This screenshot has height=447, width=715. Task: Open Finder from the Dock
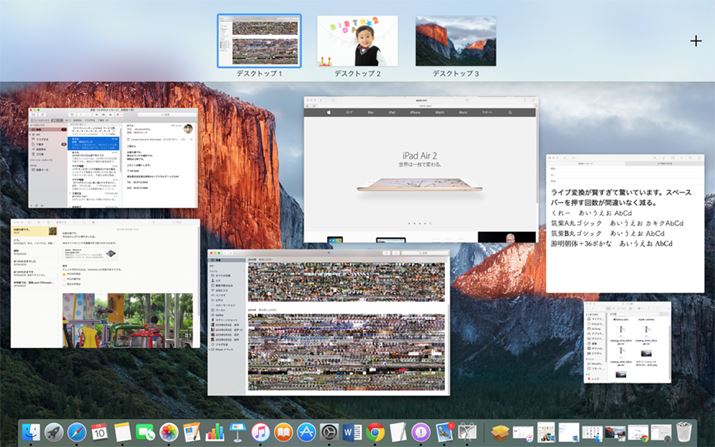click(31, 432)
